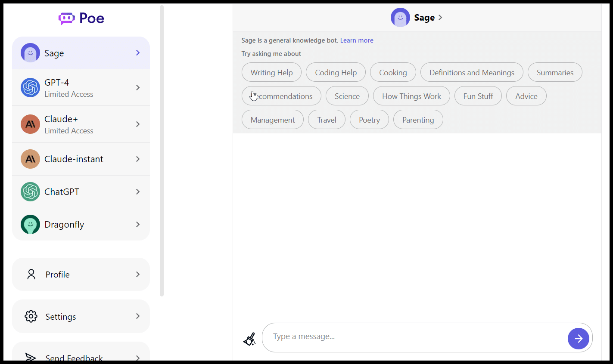Choose the Travel suggestion

(327, 120)
